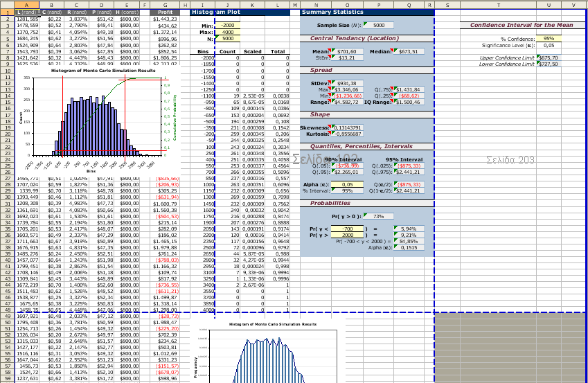Select Upper Confidence Limit $675,70 cell

[549, 57]
